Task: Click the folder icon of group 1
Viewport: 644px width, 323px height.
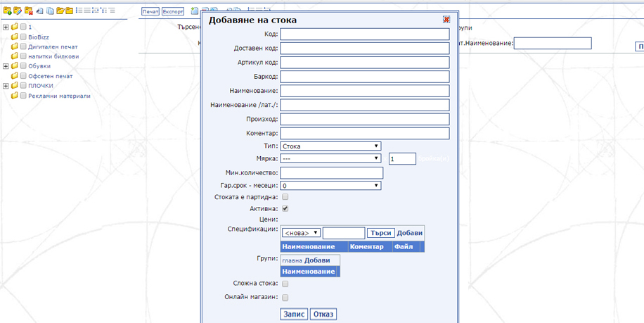Action: click(x=15, y=27)
